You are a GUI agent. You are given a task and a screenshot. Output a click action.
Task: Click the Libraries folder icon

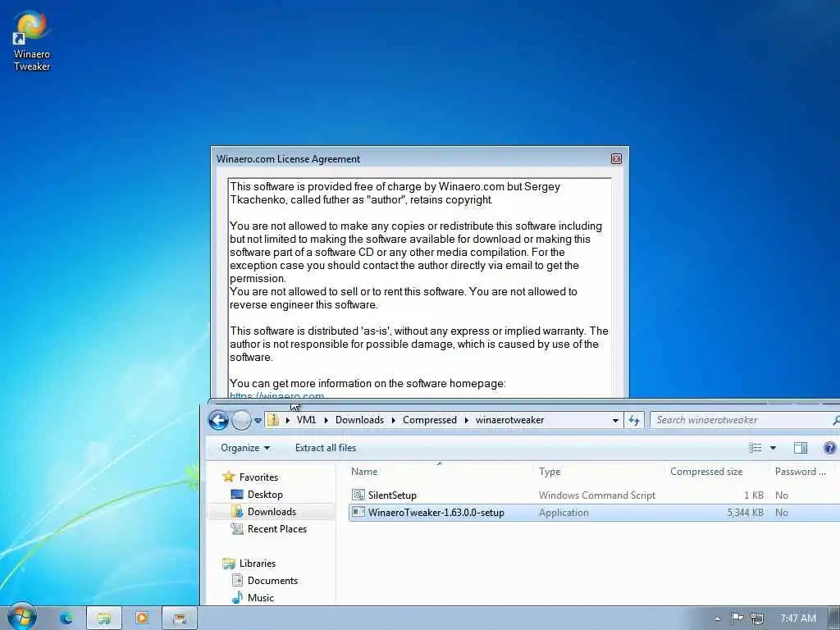pos(229,563)
